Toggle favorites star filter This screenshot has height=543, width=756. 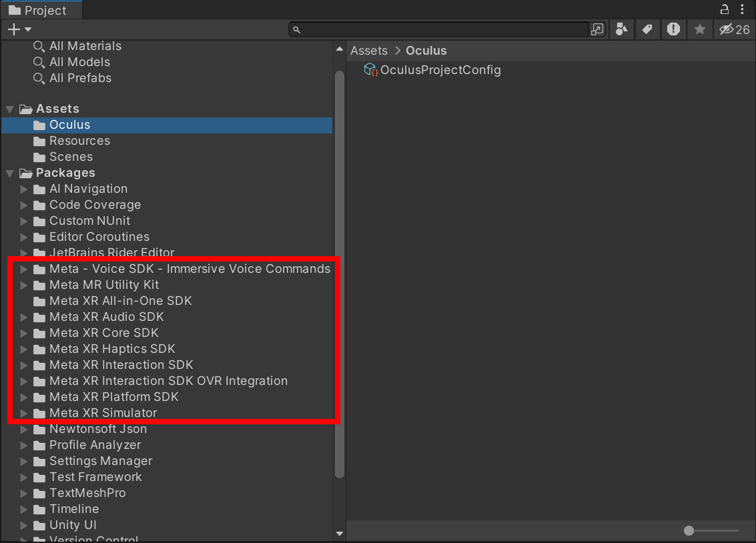tap(699, 29)
